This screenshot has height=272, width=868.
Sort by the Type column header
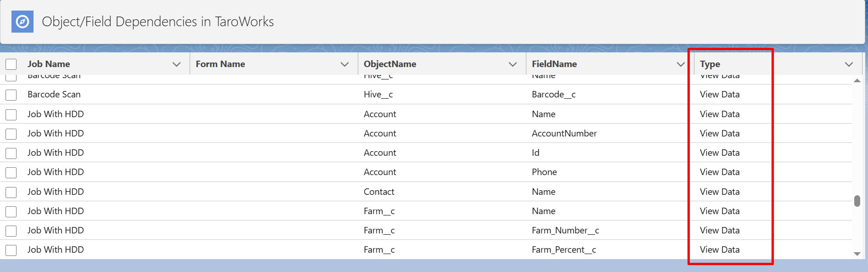[710, 64]
